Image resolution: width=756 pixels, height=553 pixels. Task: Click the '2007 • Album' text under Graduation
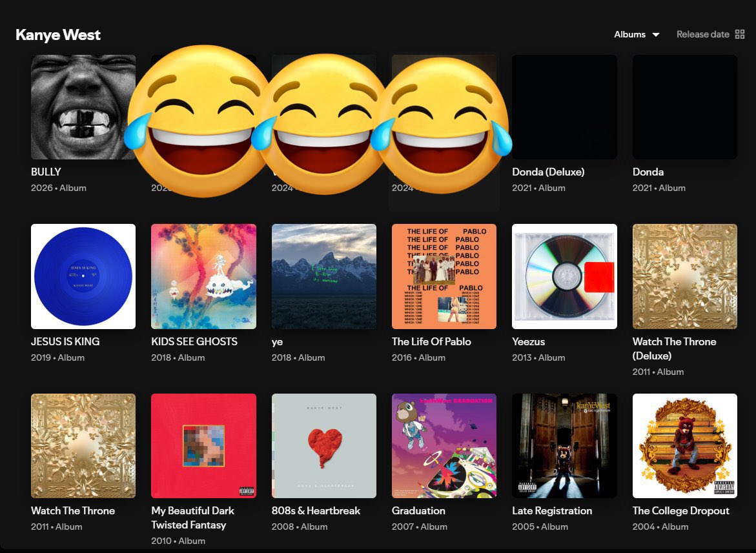coord(420,527)
